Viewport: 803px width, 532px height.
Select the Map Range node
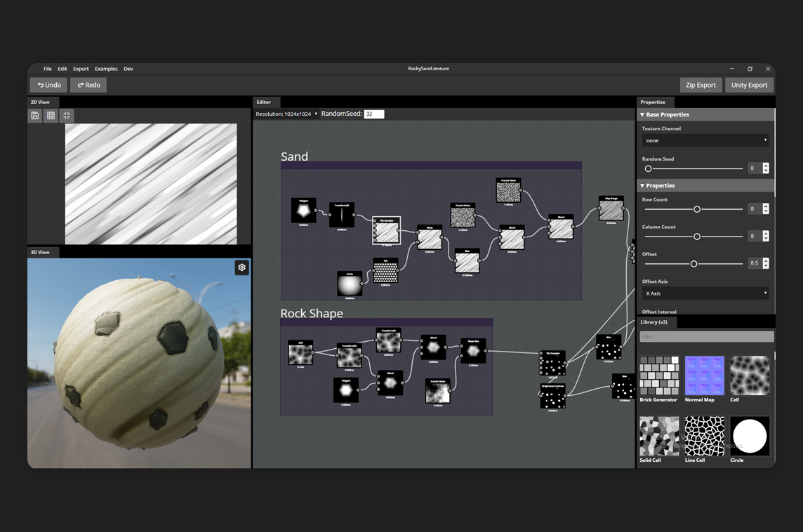pos(611,209)
